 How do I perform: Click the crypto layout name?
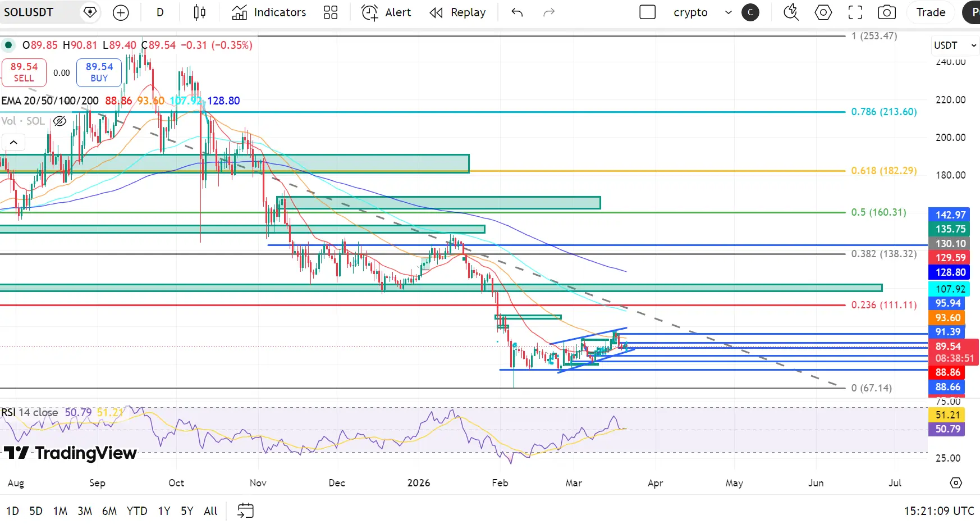(690, 12)
